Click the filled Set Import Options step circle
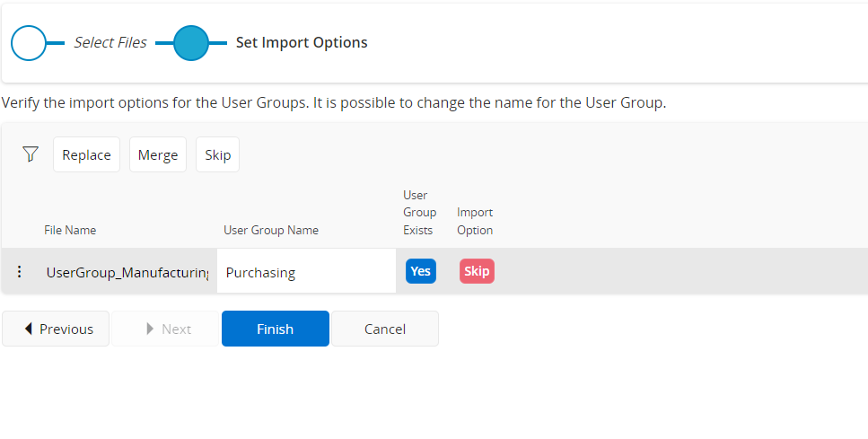This screenshot has height=439, width=868. [x=190, y=42]
